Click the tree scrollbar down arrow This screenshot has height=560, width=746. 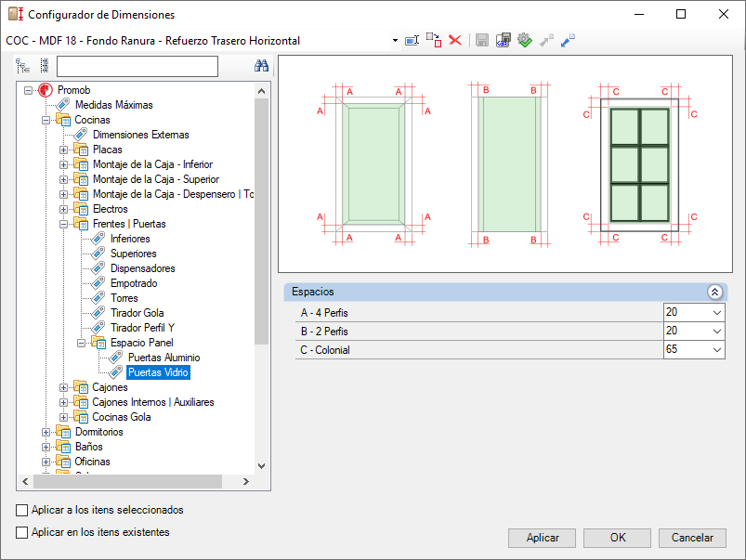pos(261,466)
